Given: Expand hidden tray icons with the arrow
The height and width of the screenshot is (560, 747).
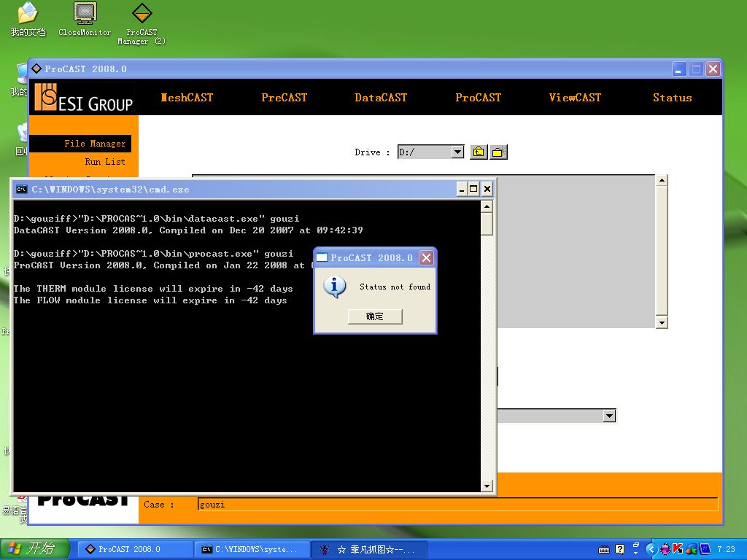Looking at the screenshot, I should [651, 549].
